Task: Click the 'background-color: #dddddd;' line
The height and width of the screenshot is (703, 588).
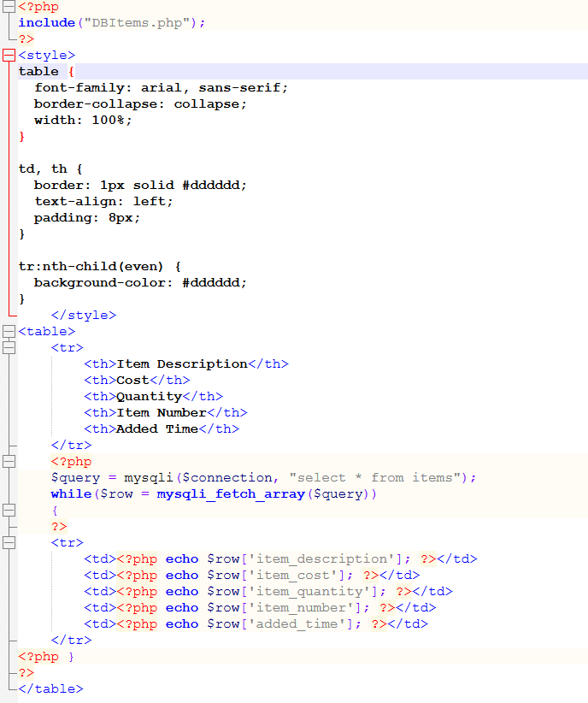Action: click(x=140, y=283)
